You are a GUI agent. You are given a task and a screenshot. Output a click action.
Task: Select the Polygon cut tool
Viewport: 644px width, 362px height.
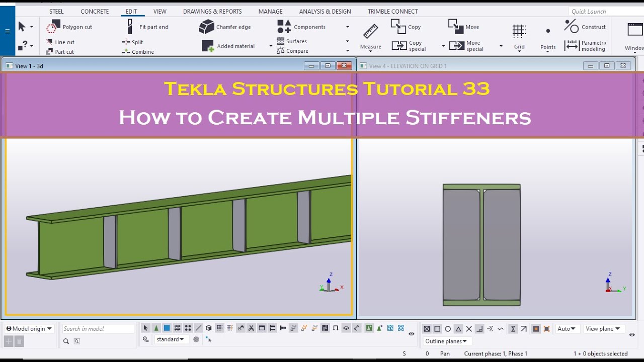pyautogui.click(x=69, y=27)
